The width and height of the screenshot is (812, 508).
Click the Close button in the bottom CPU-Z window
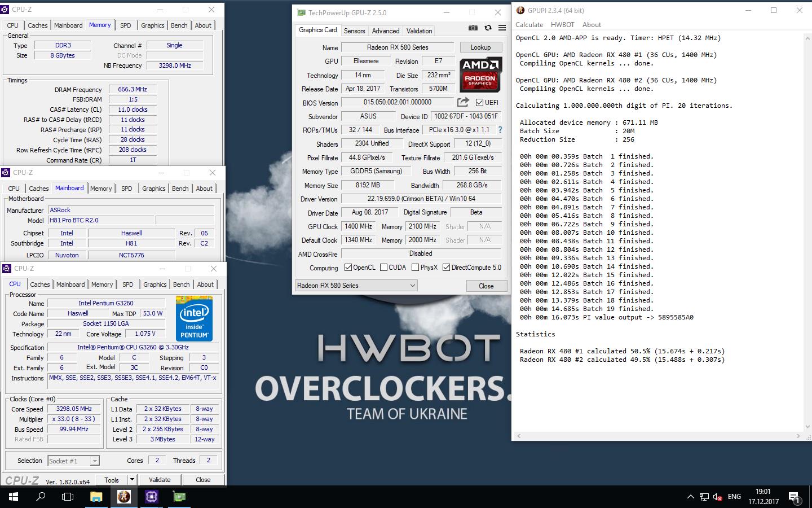[x=203, y=480]
